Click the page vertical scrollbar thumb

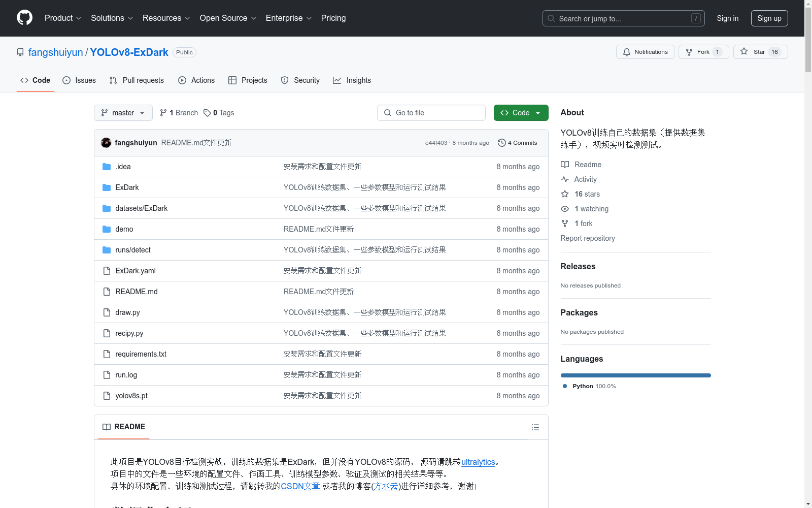808,40
